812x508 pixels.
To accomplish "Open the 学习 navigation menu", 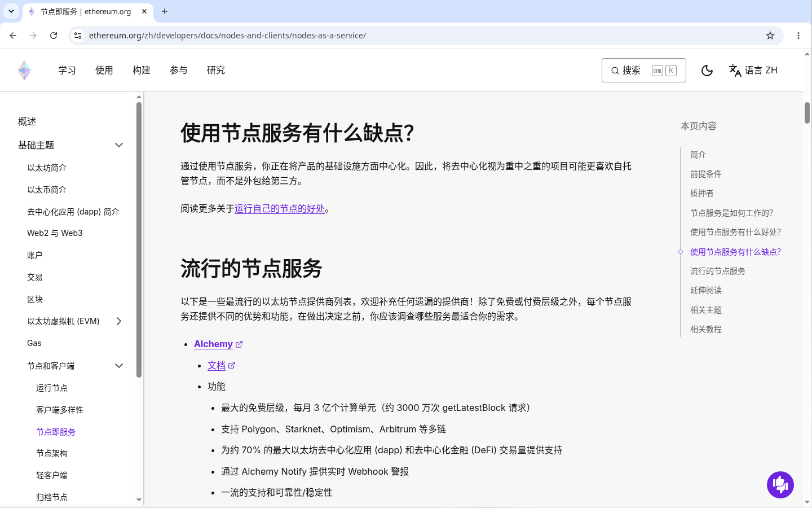I will click(x=67, y=71).
